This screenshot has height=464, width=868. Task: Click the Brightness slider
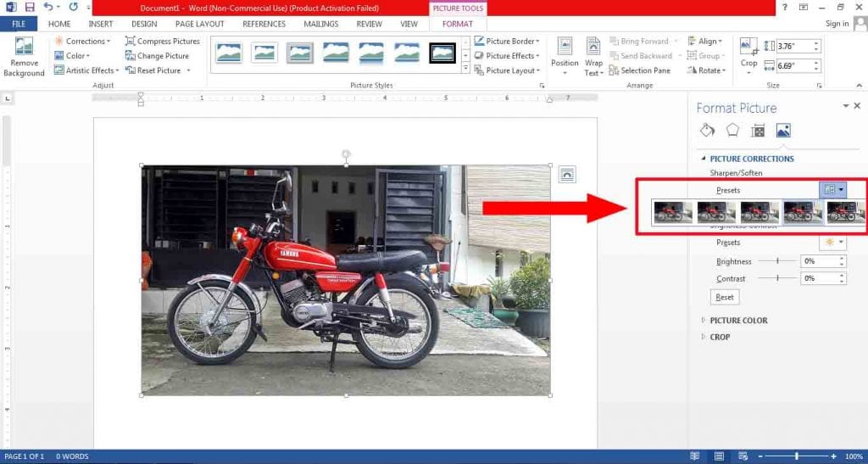(x=776, y=261)
